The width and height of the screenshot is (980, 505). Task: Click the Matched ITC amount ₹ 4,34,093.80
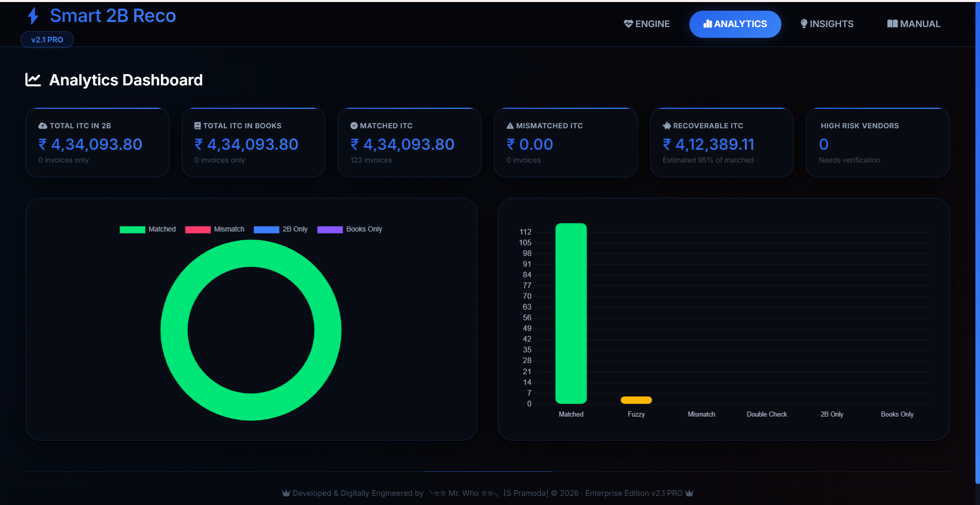[x=402, y=145]
